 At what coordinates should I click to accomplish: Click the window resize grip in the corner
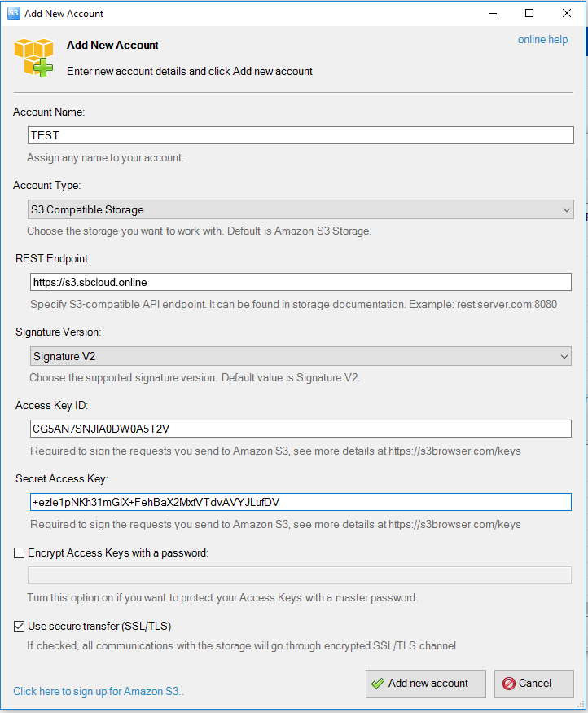[581, 704]
